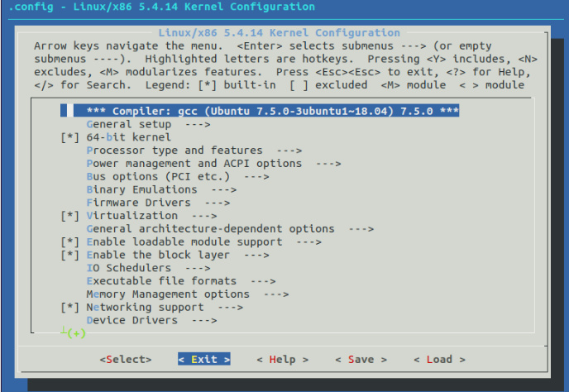
Task: Open the Networking support submenu
Action: tap(165, 308)
